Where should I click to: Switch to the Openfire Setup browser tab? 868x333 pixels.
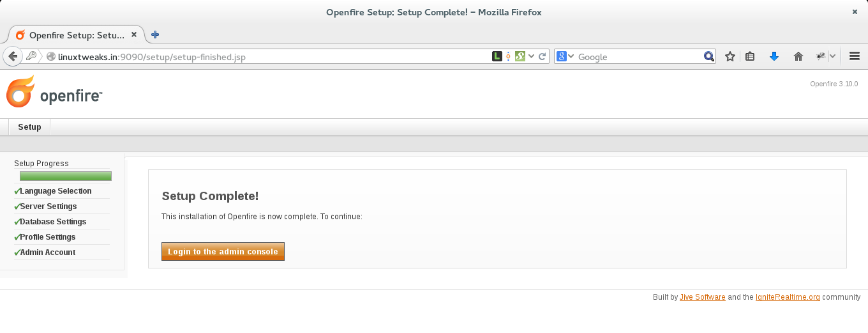coord(77,35)
